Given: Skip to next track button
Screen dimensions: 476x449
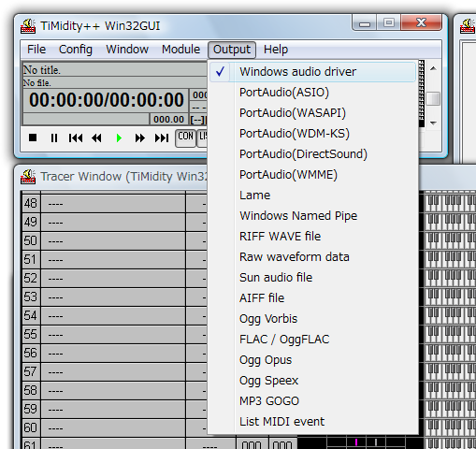Looking at the screenshot, I should (162, 138).
